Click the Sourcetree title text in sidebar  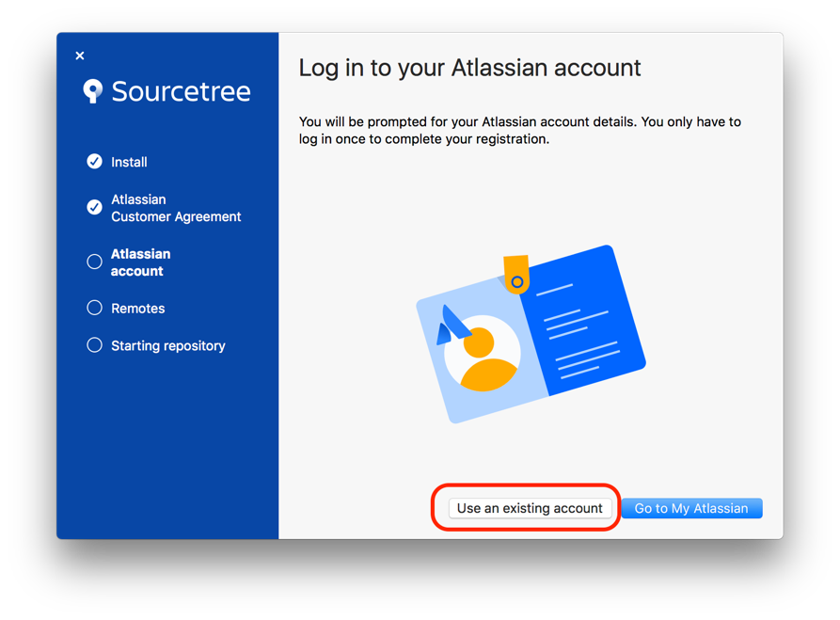181,91
